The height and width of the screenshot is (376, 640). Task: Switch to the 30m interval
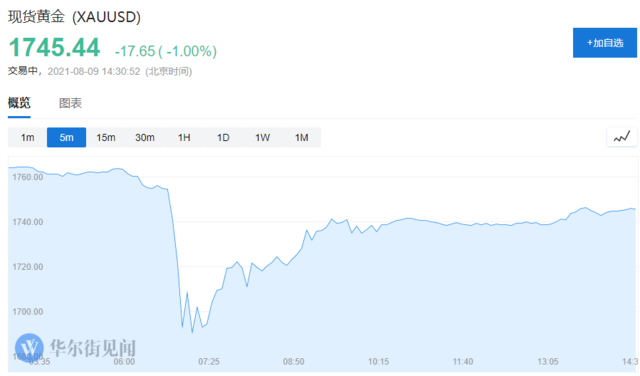click(x=145, y=138)
